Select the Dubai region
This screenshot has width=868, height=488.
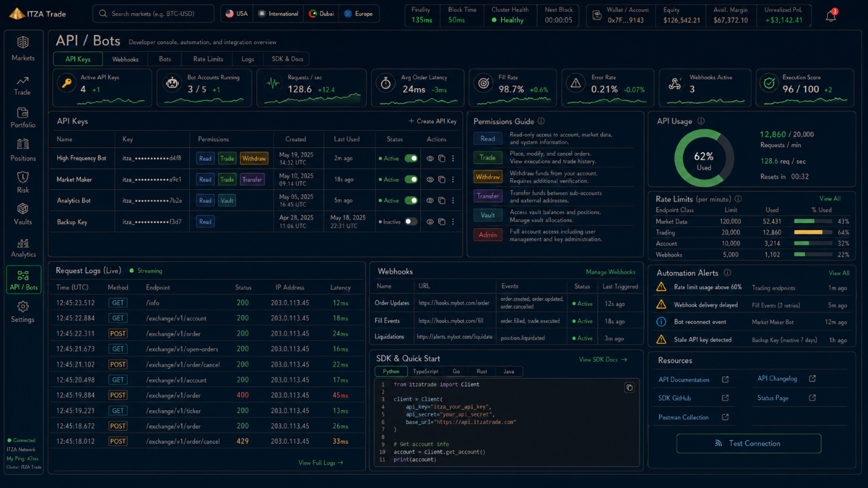pyautogui.click(x=321, y=14)
